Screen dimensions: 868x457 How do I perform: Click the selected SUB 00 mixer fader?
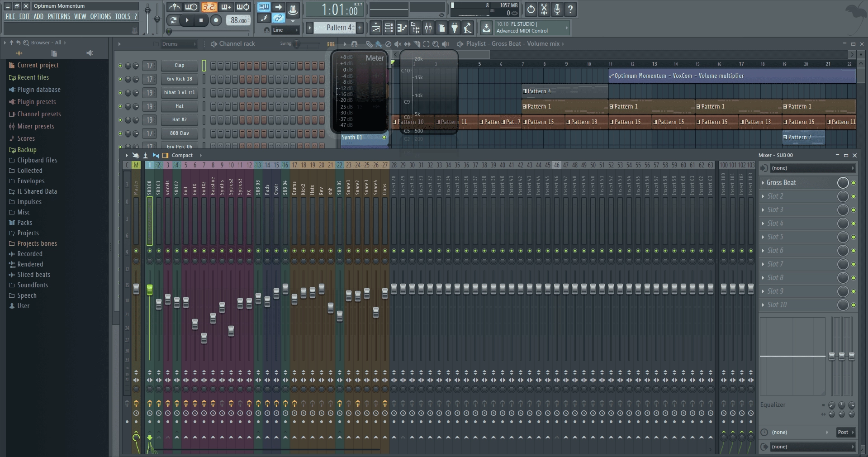point(150,290)
